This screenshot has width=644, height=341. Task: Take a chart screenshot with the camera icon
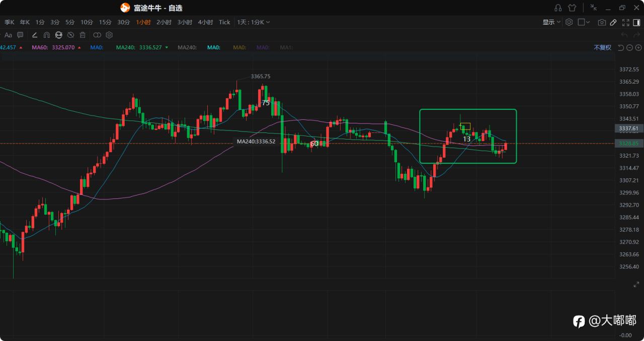pos(602,22)
